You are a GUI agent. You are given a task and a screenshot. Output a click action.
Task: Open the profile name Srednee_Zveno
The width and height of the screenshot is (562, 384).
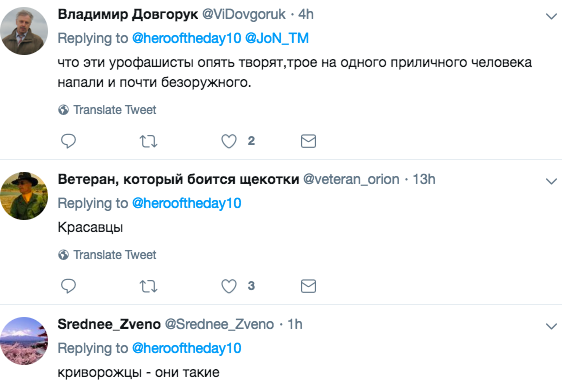click(109, 324)
